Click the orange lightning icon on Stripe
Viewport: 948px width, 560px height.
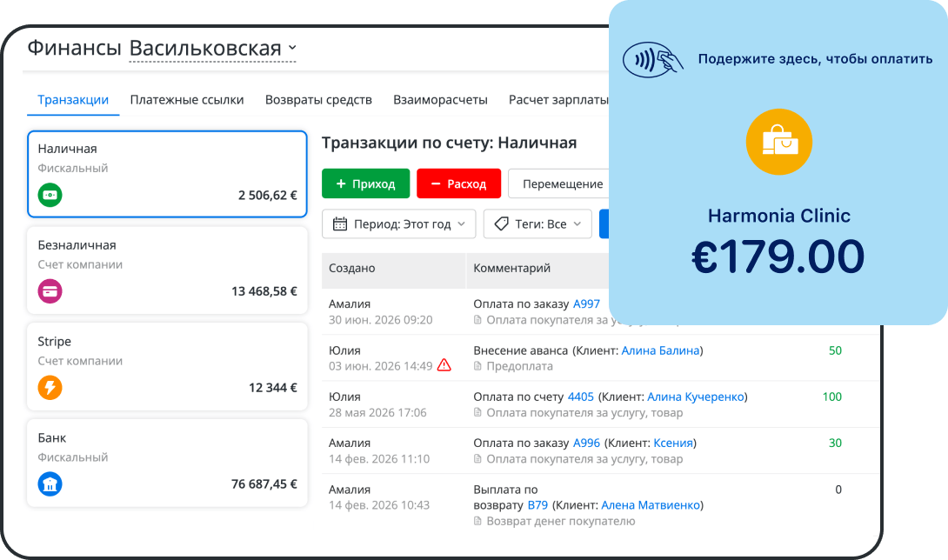50,388
